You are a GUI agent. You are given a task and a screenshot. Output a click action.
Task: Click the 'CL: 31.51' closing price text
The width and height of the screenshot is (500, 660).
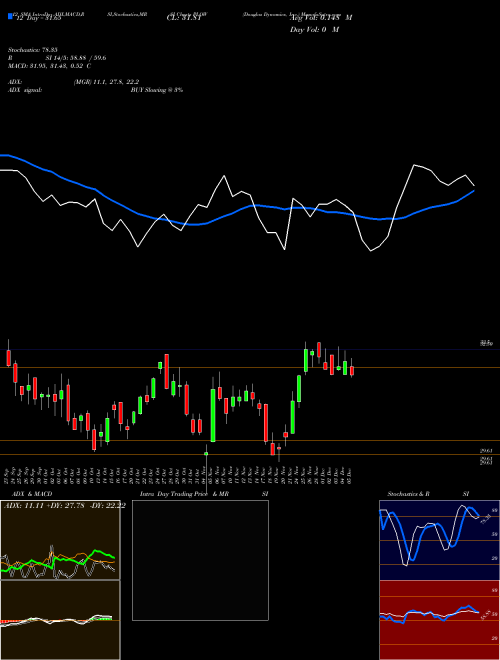(x=184, y=18)
